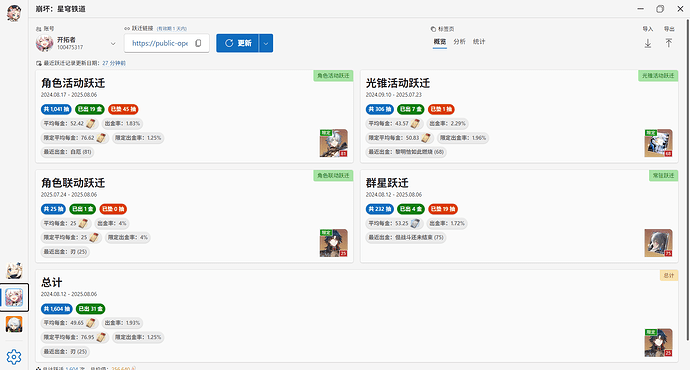This screenshot has width=690, height=370.
Task: Click the 27 分钟前 last update time
Action: click(x=114, y=63)
